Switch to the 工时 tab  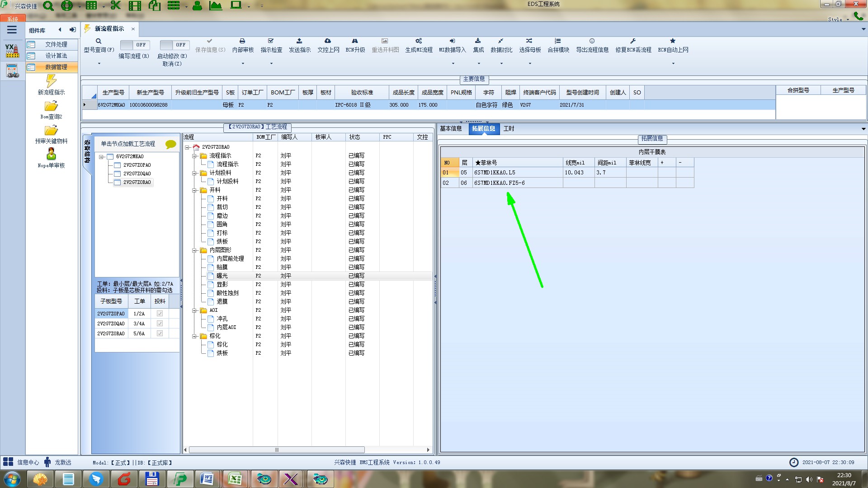pyautogui.click(x=509, y=129)
